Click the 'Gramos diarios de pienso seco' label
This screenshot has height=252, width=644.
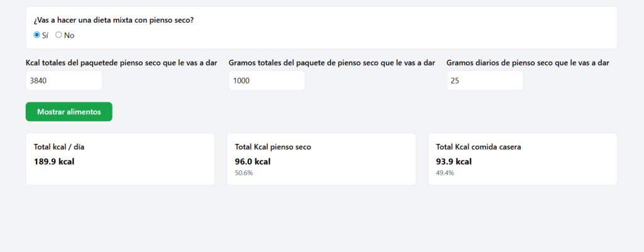pos(527,63)
